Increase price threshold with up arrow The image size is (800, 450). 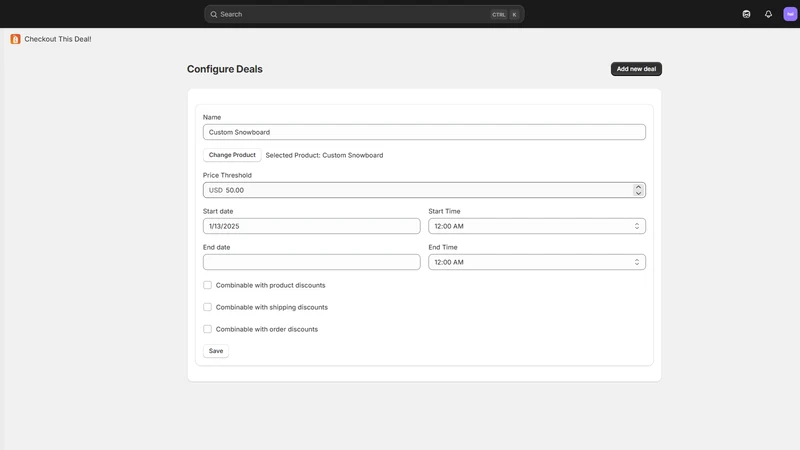638,187
